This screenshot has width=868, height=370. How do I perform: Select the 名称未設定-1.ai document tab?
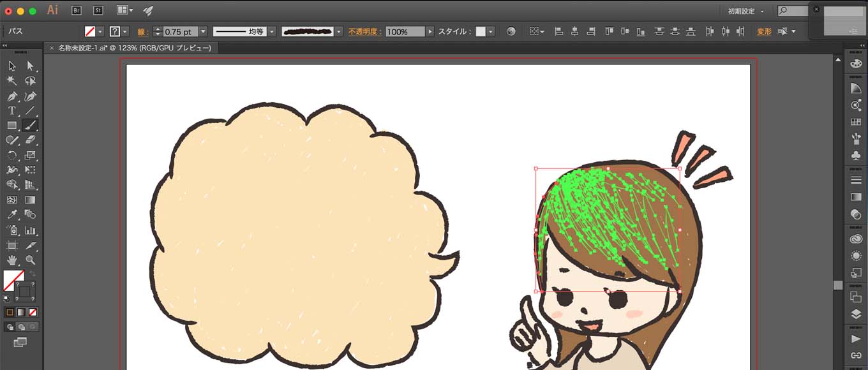[x=134, y=48]
